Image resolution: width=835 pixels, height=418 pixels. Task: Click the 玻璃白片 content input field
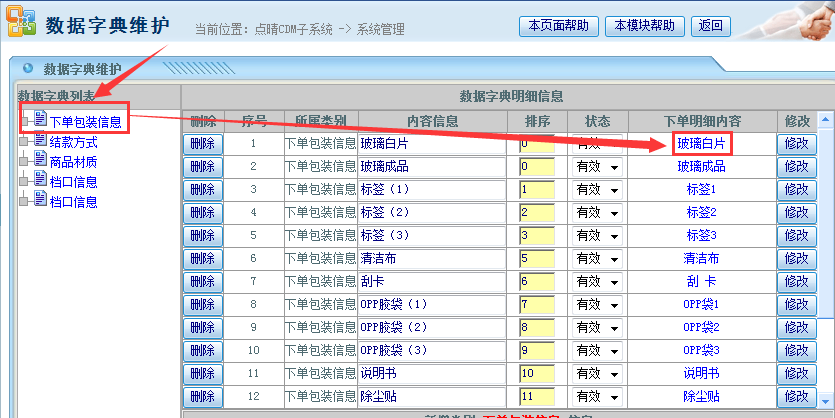tap(432, 144)
